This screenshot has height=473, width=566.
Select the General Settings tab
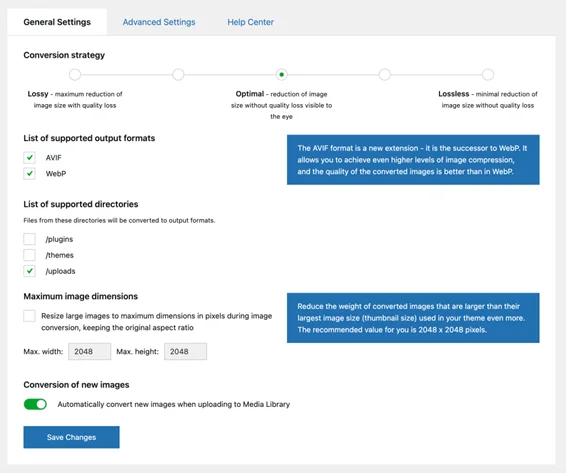click(57, 22)
